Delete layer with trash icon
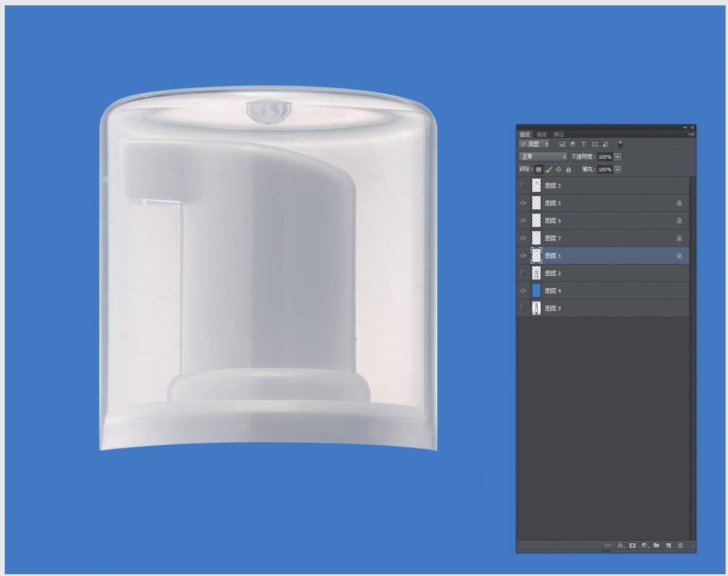The height and width of the screenshot is (576, 728). point(680,546)
